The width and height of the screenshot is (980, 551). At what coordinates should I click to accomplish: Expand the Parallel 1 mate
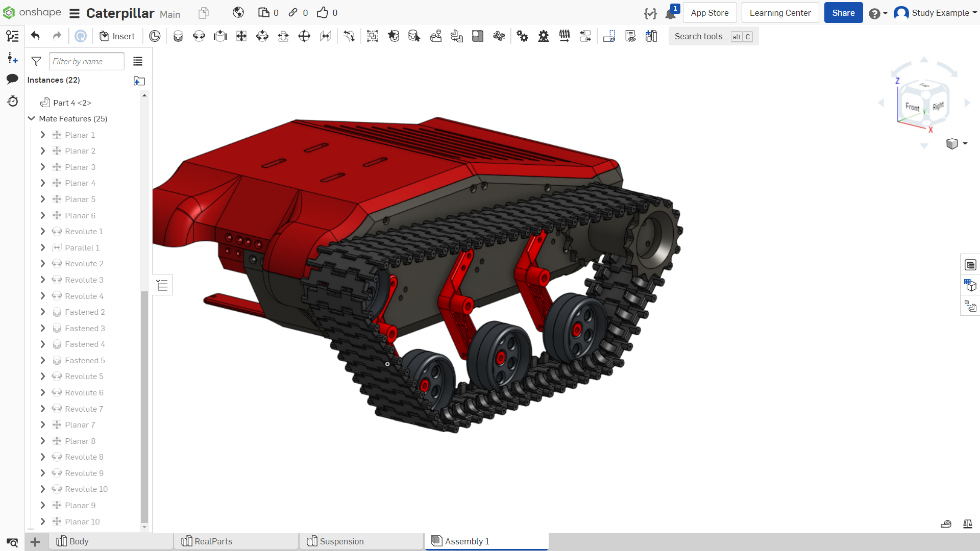43,247
